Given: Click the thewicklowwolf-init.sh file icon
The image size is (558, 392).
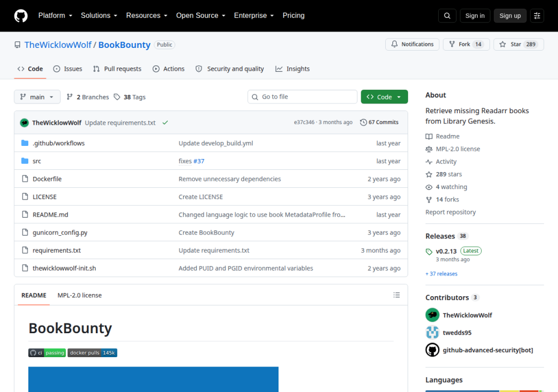Looking at the screenshot, I should pos(25,268).
